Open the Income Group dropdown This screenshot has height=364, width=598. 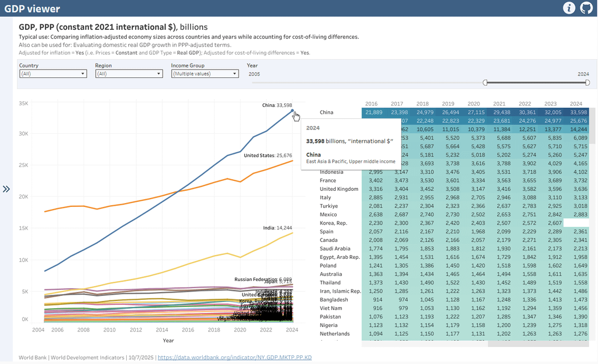click(204, 74)
